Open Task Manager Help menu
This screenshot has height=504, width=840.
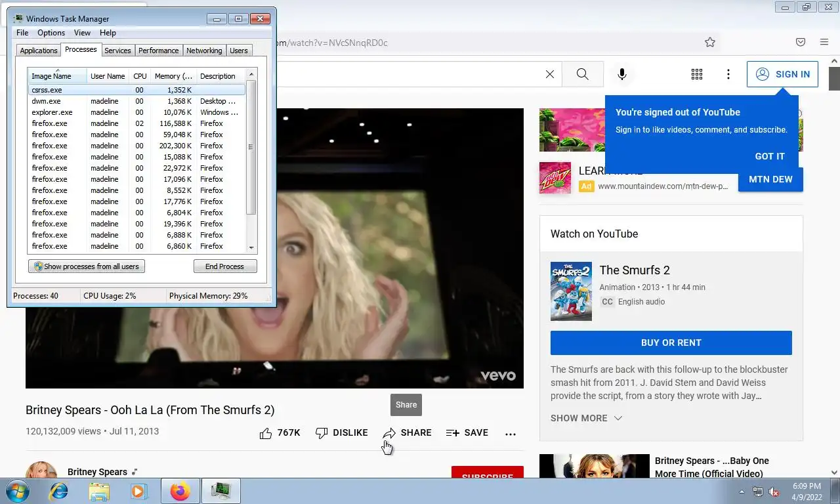[x=108, y=33]
